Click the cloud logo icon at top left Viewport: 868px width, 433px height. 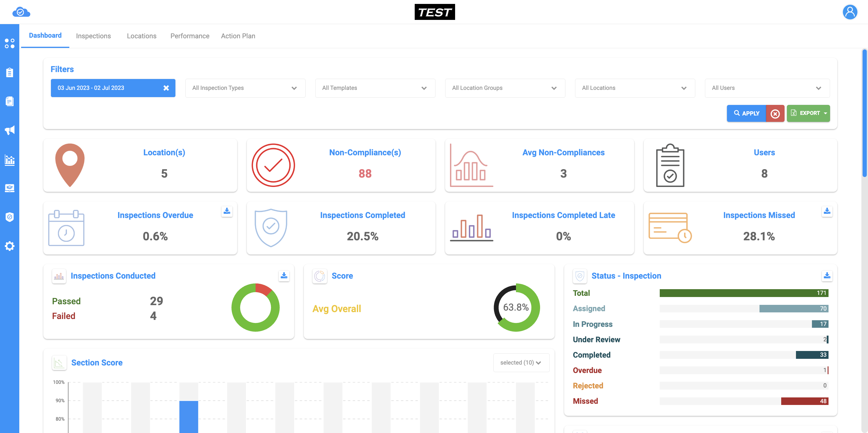(21, 12)
